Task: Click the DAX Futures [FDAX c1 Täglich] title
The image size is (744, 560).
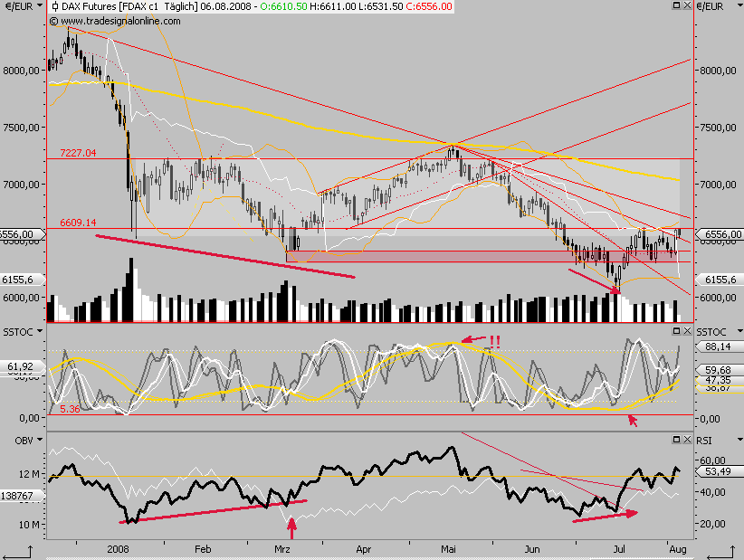Action: coord(129,6)
